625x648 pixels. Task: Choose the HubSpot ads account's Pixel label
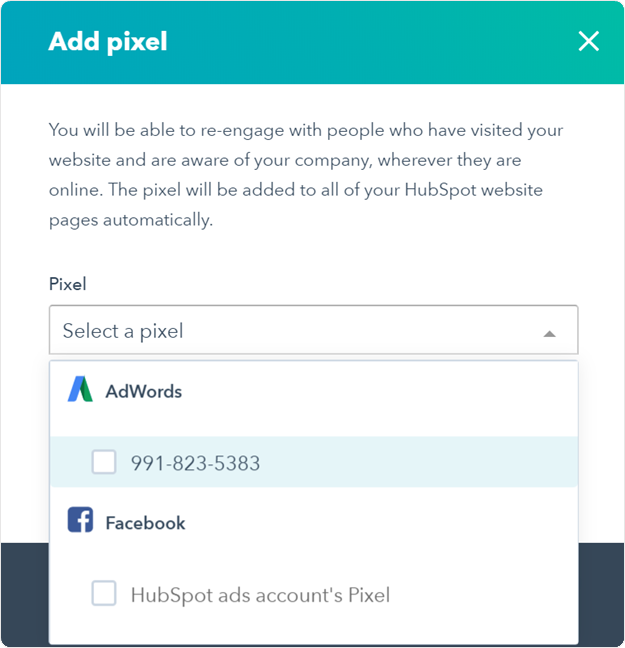[260, 595]
